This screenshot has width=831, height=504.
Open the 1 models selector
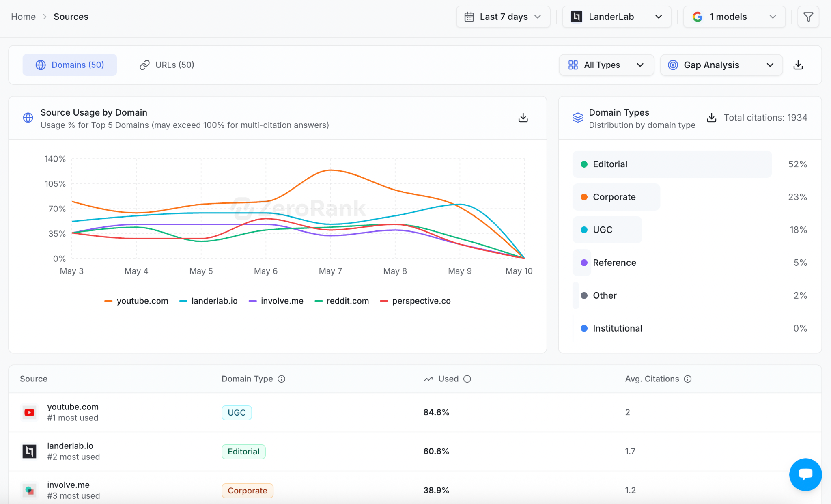tap(734, 17)
